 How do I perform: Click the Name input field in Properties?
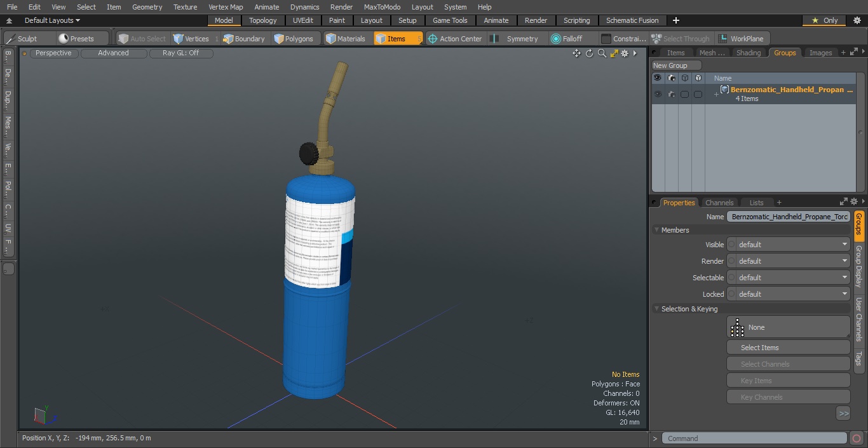point(789,217)
